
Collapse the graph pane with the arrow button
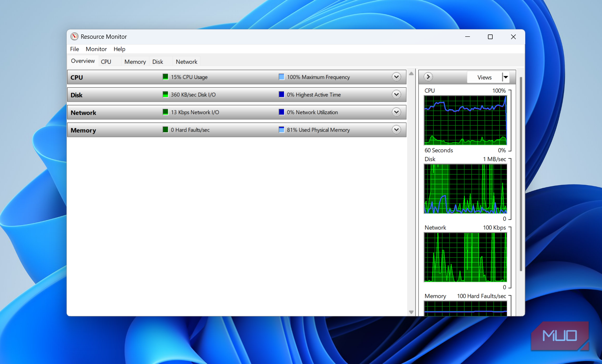click(428, 77)
